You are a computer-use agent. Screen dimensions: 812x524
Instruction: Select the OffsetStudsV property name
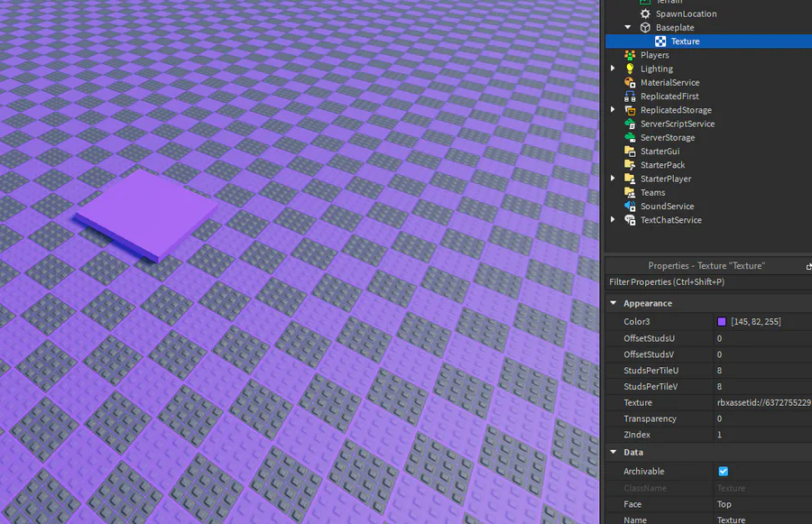click(649, 354)
